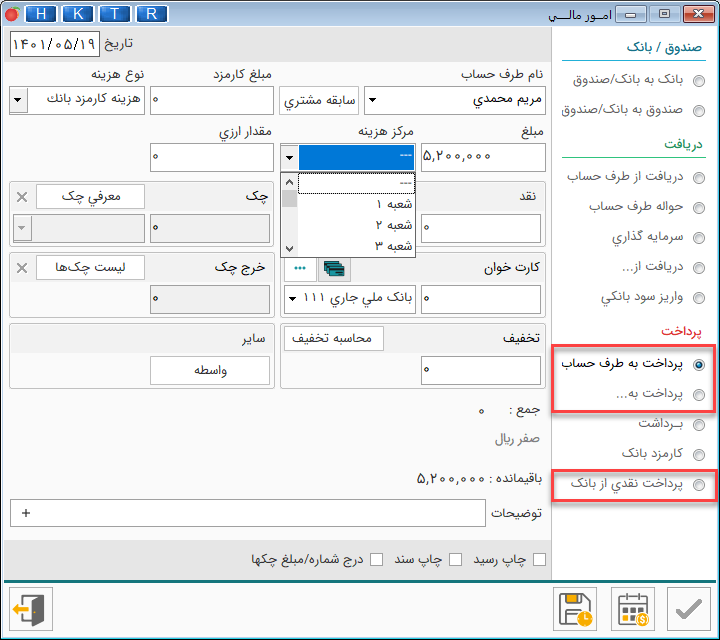This screenshot has height=640, width=720.
Task: Click the چک amount field
Action: [210, 228]
